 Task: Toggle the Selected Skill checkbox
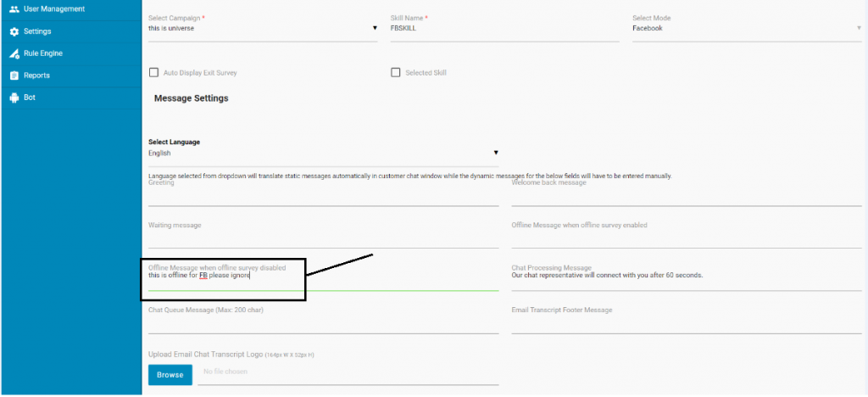pos(396,73)
